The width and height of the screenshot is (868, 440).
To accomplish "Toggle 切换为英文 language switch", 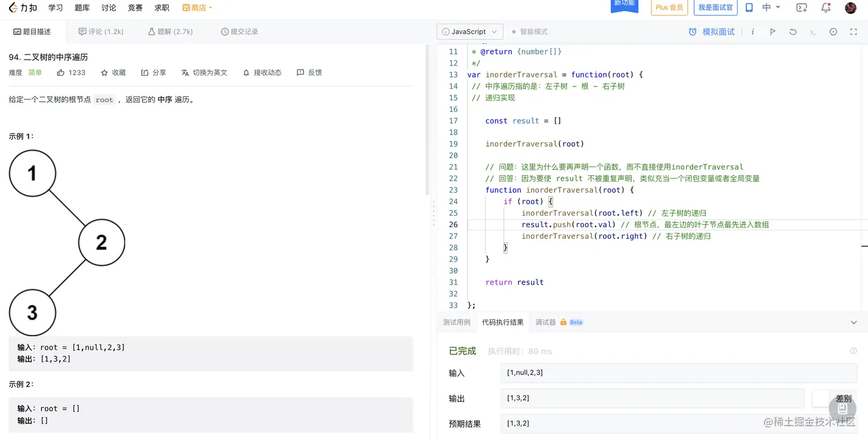I will pyautogui.click(x=204, y=73).
